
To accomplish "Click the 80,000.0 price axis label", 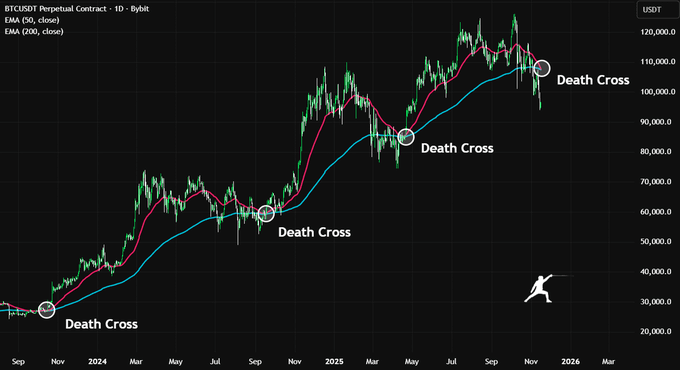I will [657, 151].
